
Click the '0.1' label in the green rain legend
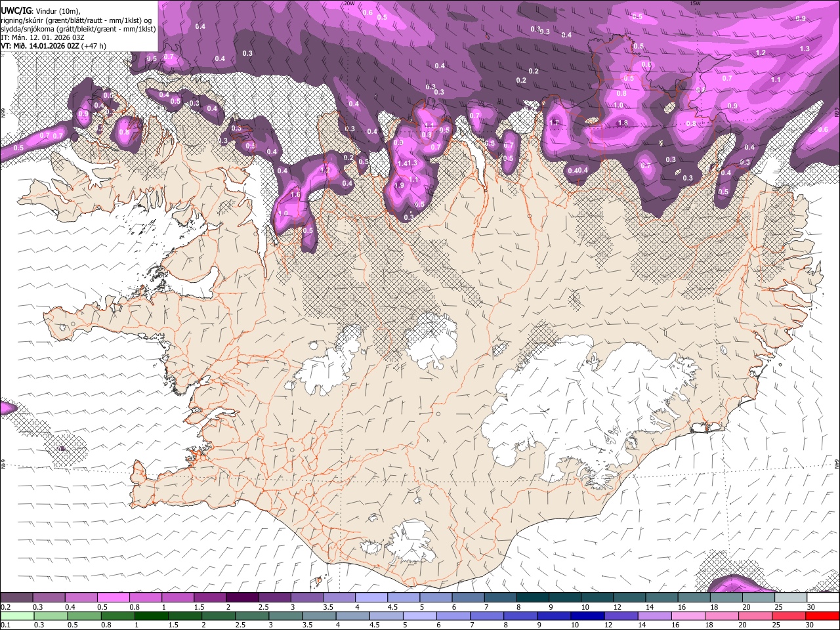7,625
